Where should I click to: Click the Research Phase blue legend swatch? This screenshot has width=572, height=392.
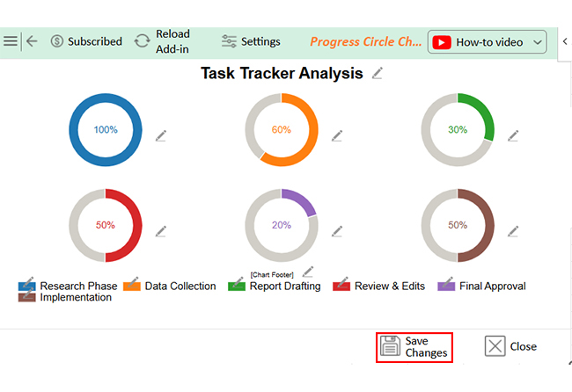tap(26, 286)
